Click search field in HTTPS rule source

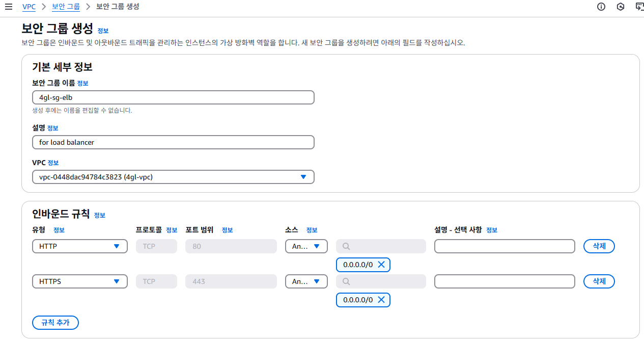381,281
